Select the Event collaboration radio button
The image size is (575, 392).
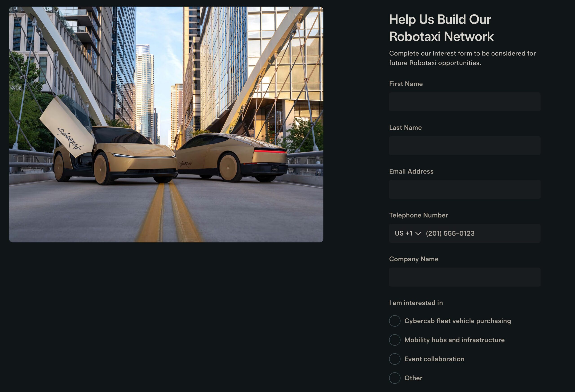[395, 359]
